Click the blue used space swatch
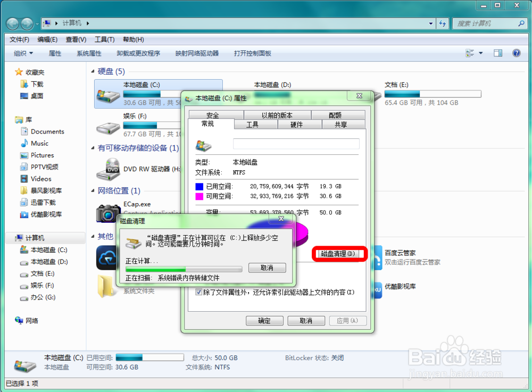532x392 pixels. coord(199,186)
